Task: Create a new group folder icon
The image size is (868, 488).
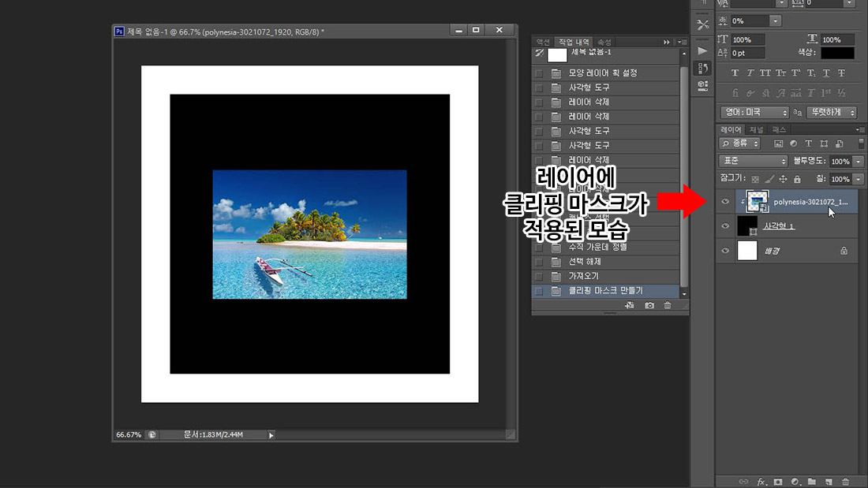Action: (x=811, y=482)
